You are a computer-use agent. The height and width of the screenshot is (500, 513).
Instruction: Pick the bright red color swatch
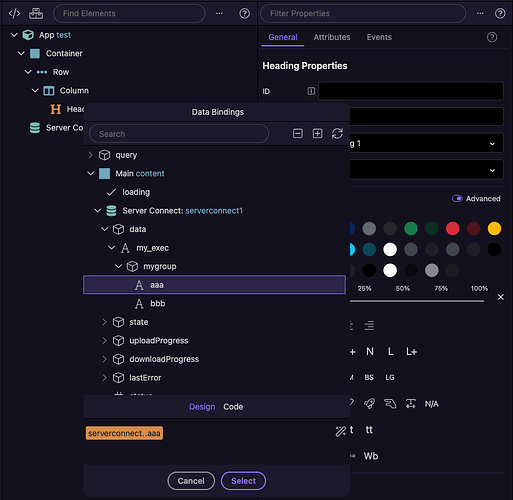(x=452, y=229)
